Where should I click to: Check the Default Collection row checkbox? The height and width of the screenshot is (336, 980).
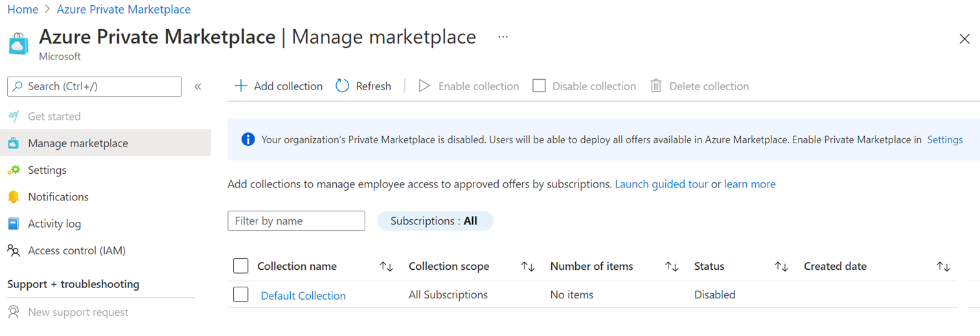pyautogui.click(x=241, y=294)
